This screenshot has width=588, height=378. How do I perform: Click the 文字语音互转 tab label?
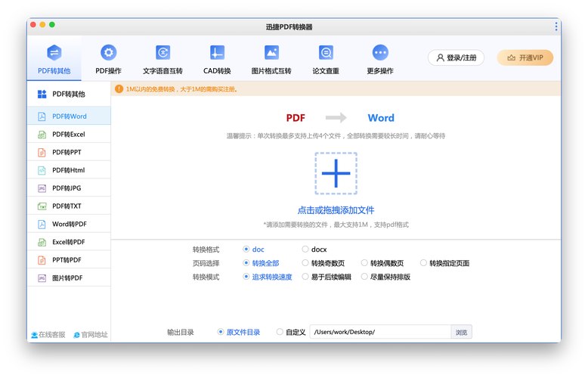[x=162, y=71]
